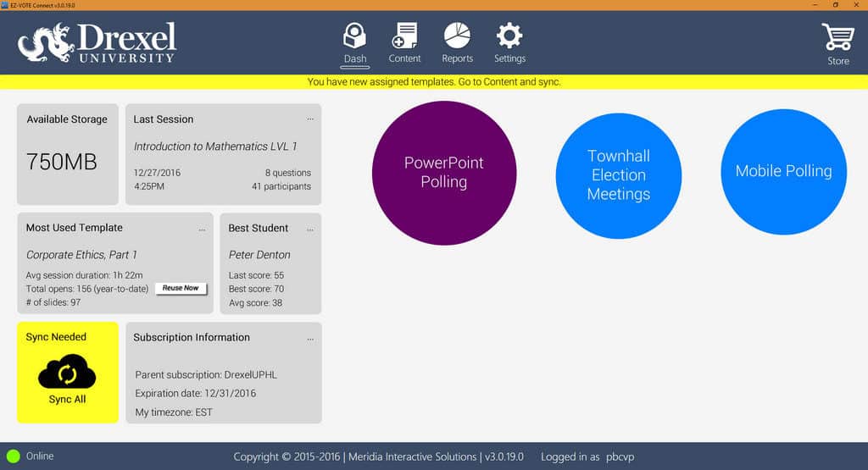Click the Peter Denton student name

[x=259, y=255]
